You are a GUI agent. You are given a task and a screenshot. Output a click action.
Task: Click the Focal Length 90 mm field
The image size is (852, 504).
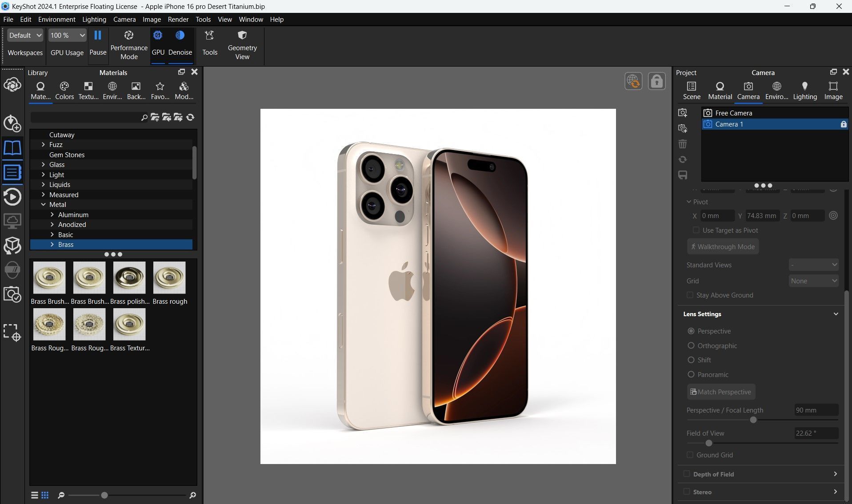(x=816, y=410)
